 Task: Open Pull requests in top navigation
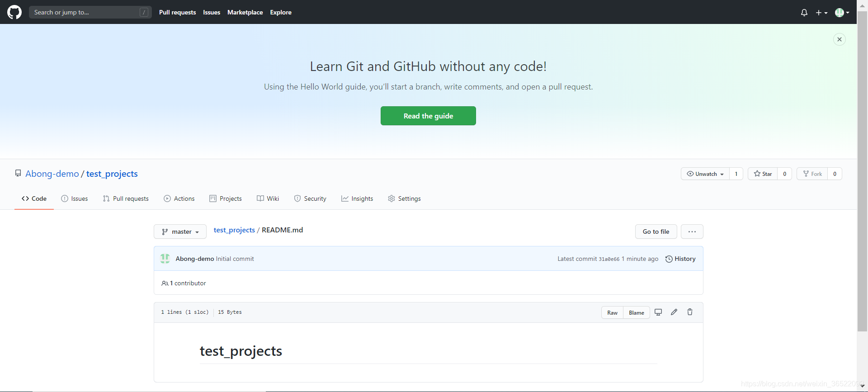click(177, 12)
